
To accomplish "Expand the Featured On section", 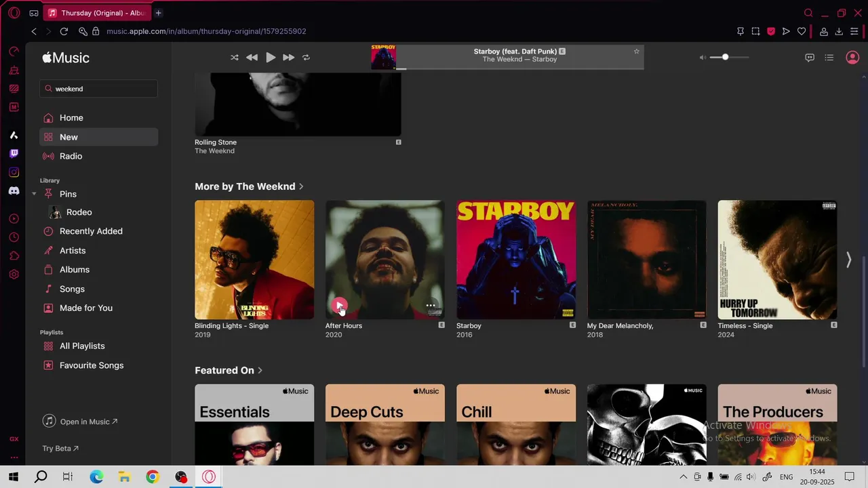I will 229,371.
